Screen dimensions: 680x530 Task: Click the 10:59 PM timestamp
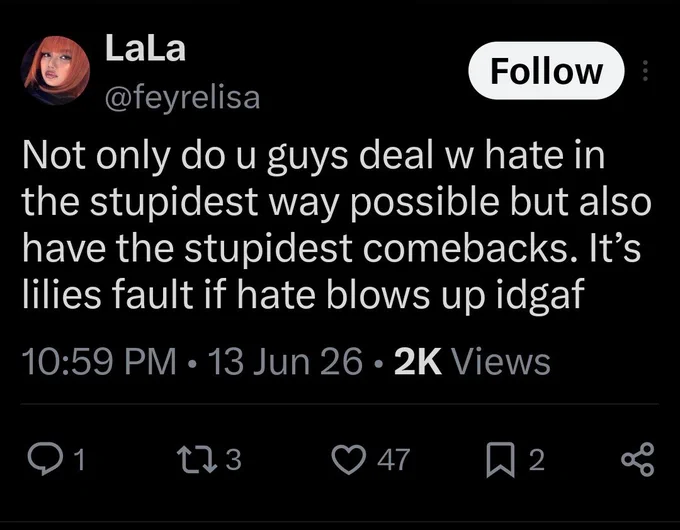[99, 361]
